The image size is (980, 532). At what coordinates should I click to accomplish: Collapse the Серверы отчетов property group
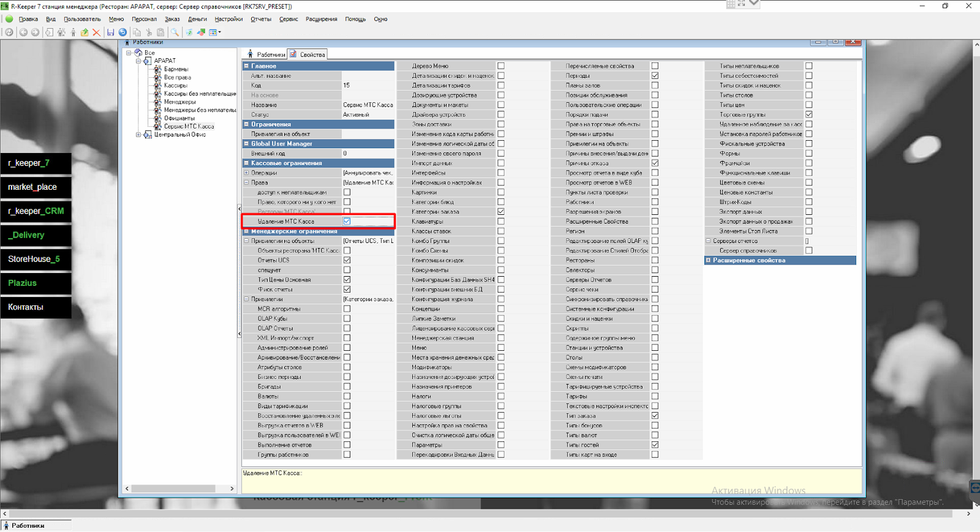click(708, 241)
